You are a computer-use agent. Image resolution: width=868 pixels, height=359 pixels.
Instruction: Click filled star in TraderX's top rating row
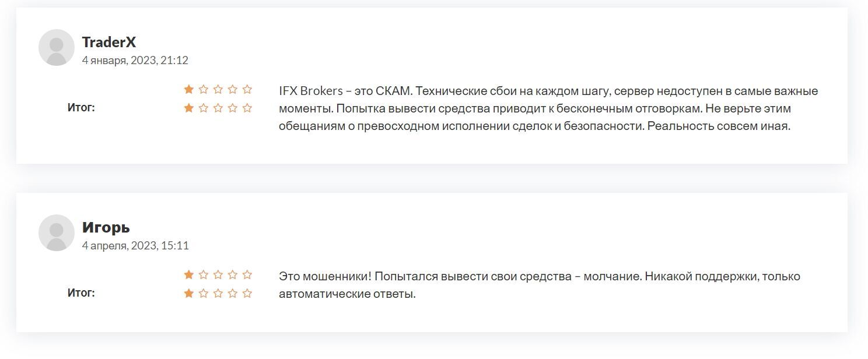click(x=189, y=89)
